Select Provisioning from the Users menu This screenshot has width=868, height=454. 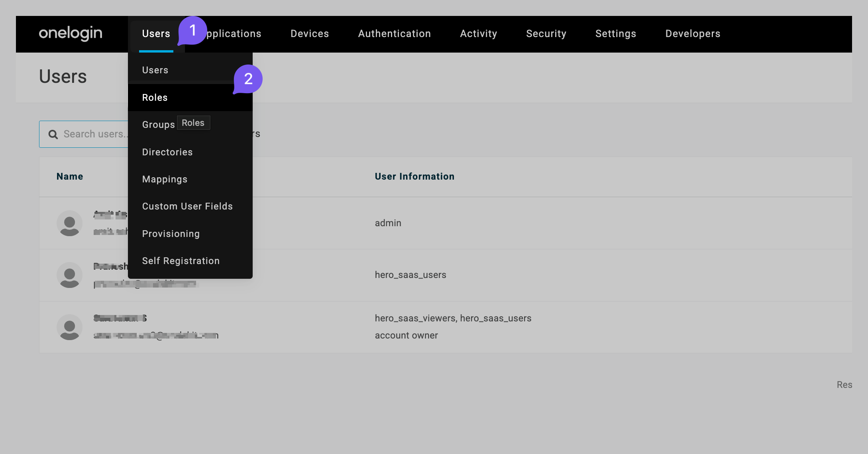(171, 233)
